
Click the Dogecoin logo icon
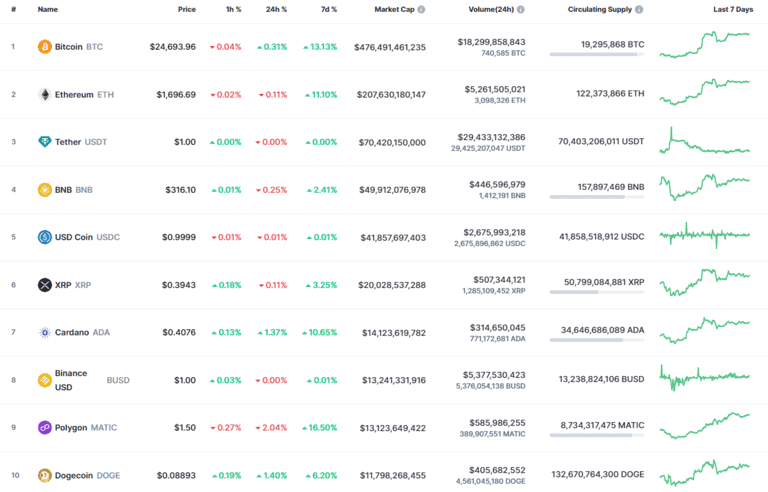click(x=44, y=475)
